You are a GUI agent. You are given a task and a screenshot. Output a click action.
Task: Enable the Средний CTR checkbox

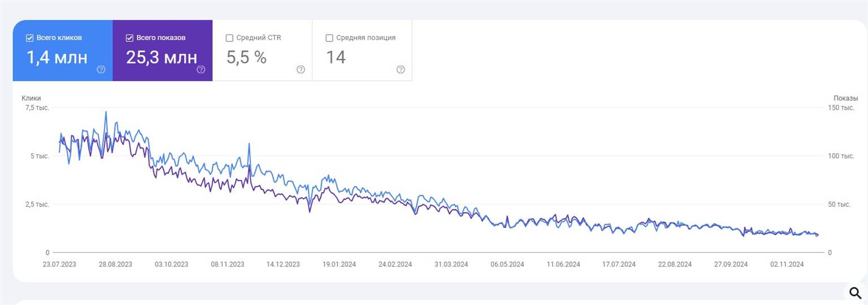229,38
